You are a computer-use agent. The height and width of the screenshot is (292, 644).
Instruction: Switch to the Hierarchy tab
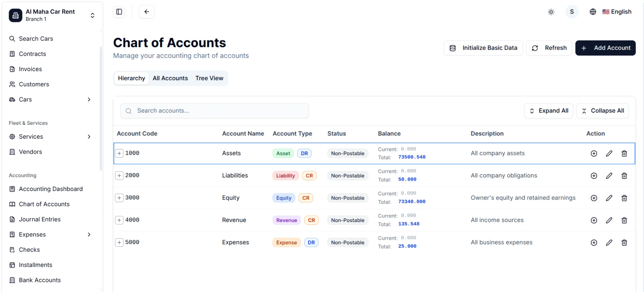[131, 78]
